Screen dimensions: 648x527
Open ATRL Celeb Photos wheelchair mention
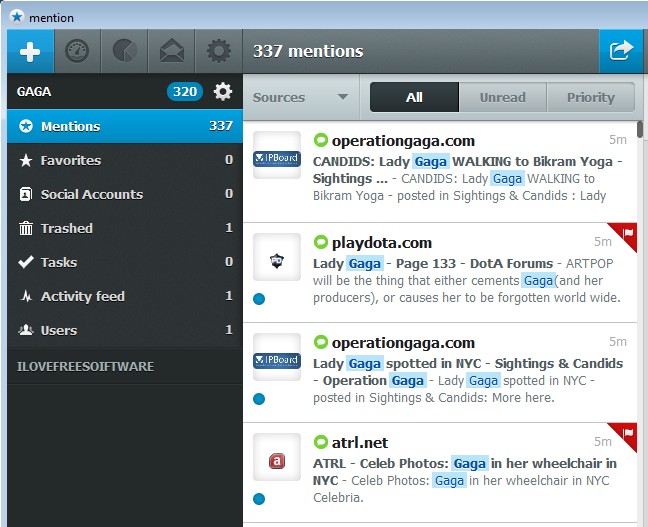click(x=440, y=473)
